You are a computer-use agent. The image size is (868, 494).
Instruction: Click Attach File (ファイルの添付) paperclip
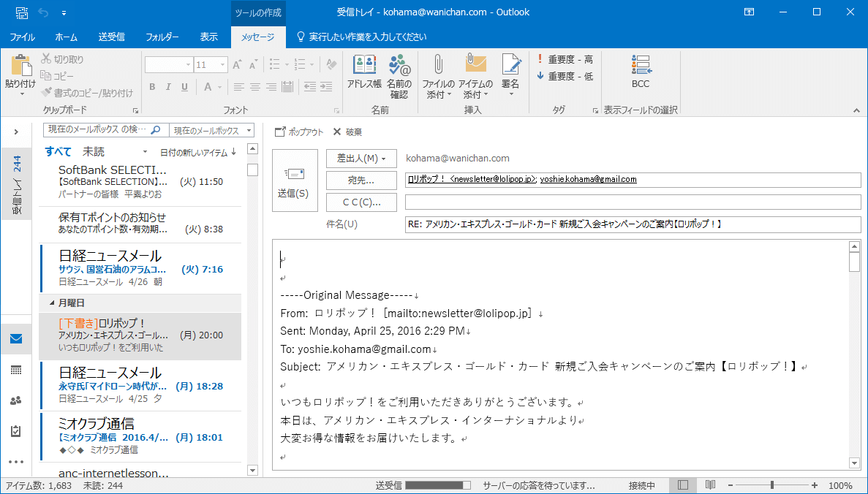point(438,65)
